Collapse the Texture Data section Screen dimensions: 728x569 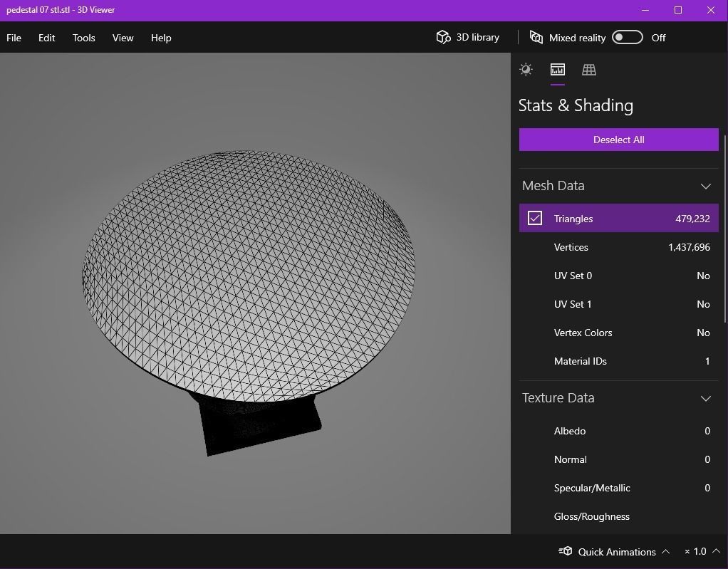click(706, 398)
